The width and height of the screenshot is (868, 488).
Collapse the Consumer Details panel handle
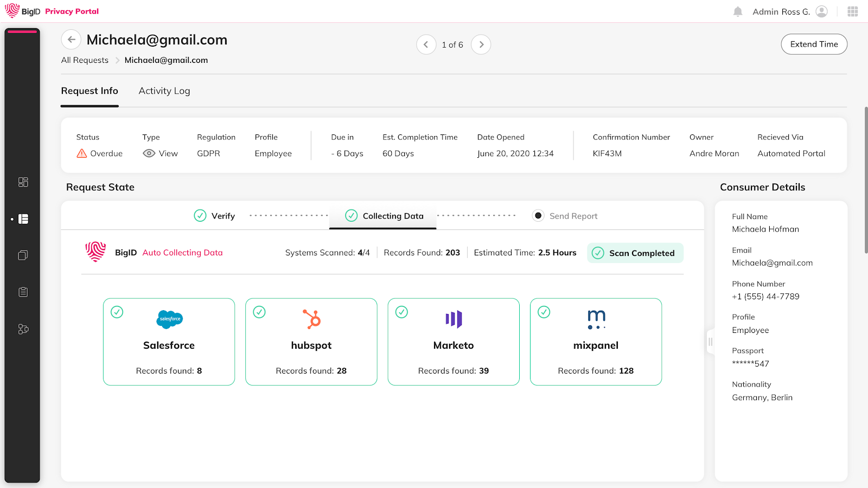coord(710,342)
